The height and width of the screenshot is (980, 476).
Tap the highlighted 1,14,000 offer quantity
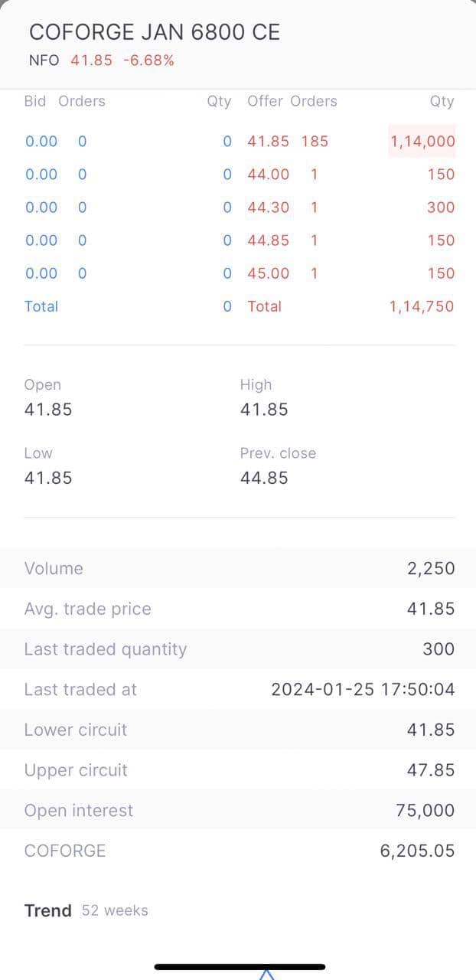[422, 141]
